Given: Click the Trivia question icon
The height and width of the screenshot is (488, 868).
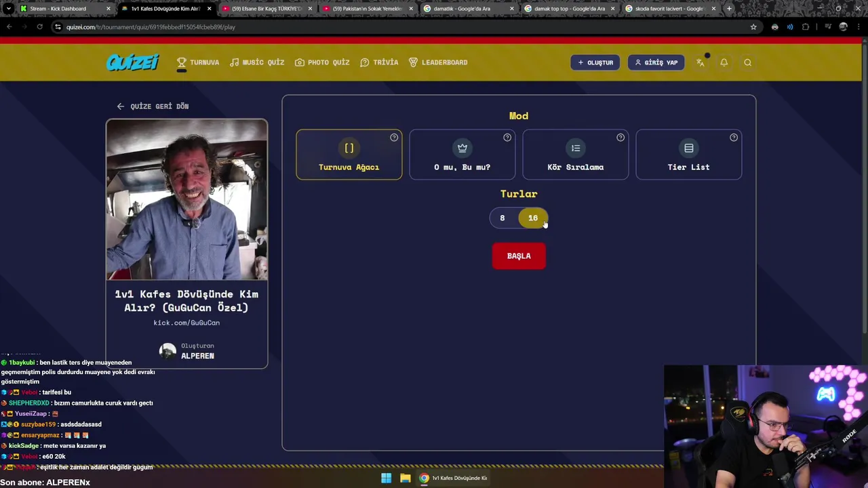Looking at the screenshot, I should point(365,62).
